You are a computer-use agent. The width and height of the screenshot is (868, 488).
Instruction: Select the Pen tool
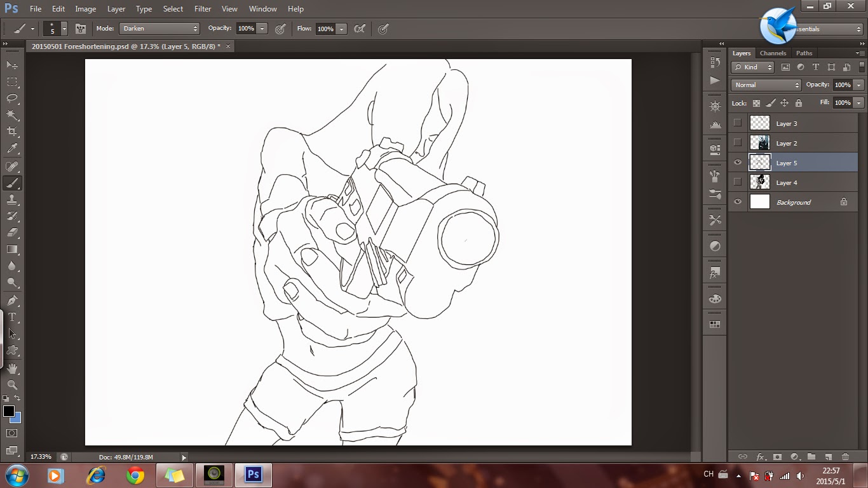click(x=11, y=300)
